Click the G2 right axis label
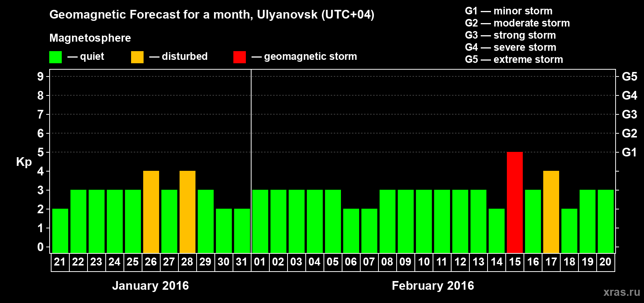The height and width of the screenshot is (303, 644). coord(629,133)
